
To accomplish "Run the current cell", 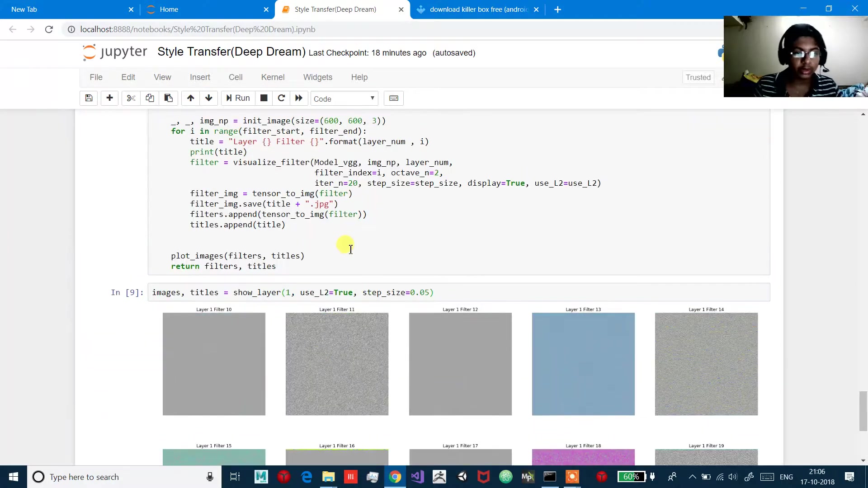I will point(238,98).
